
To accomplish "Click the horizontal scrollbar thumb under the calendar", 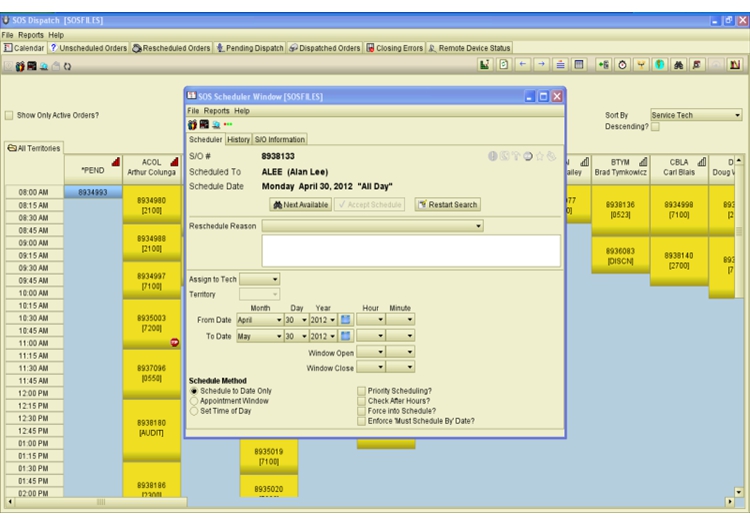I will (x=101, y=502).
